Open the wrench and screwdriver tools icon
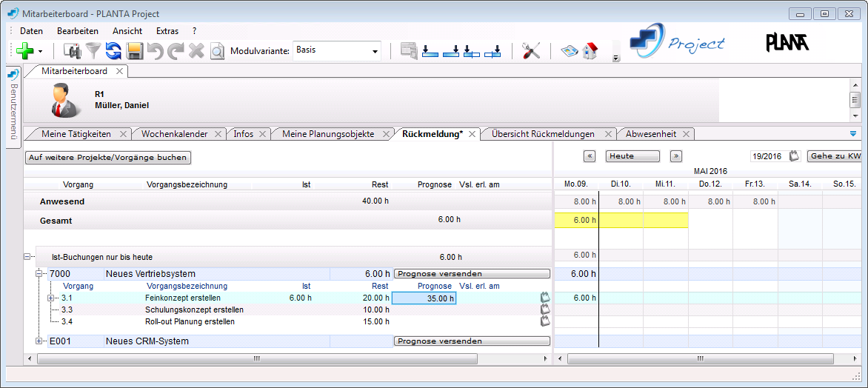This screenshot has height=388, width=868. point(531,50)
